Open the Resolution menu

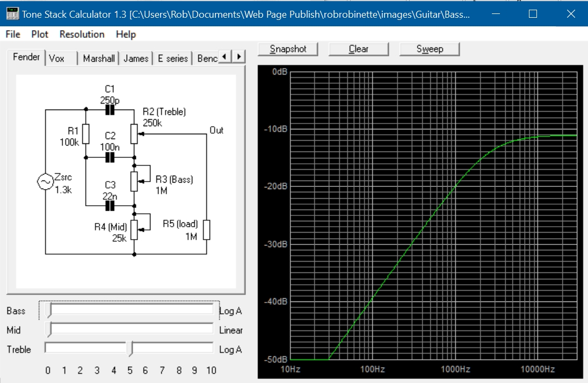coord(82,34)
